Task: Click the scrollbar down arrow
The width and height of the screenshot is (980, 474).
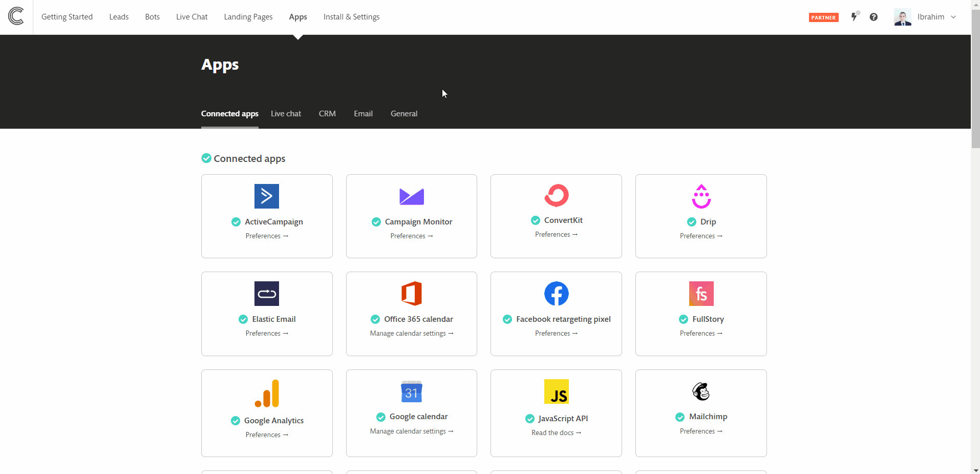Action: pos(975,470)
